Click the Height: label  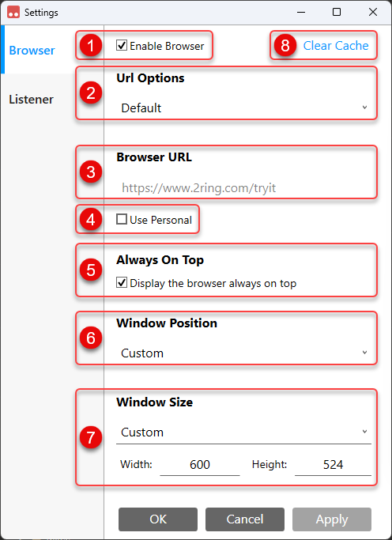tap(269, 464)
